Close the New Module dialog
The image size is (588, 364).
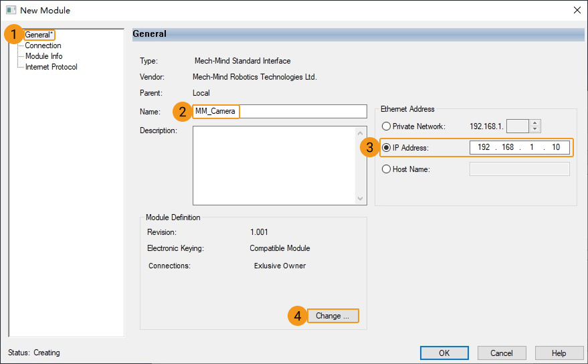click(577, 10)
